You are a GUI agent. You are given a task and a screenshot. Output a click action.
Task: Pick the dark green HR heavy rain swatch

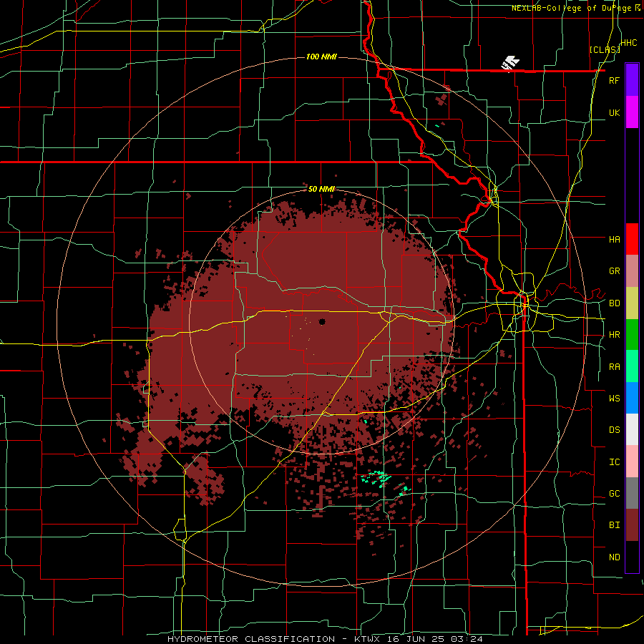pos(632,335)
